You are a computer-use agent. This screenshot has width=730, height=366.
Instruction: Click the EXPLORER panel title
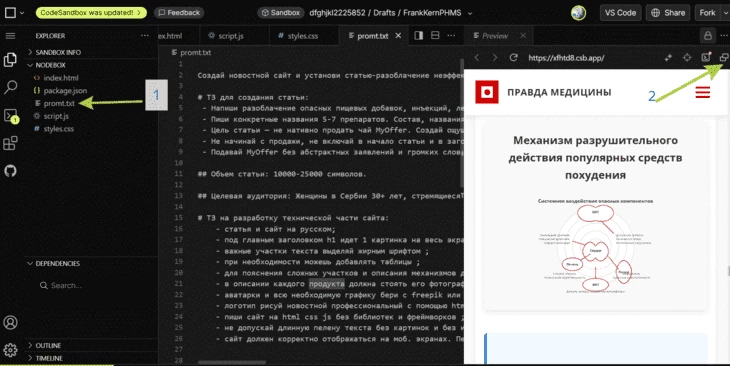pyautogui.click(x=50, y=36)
